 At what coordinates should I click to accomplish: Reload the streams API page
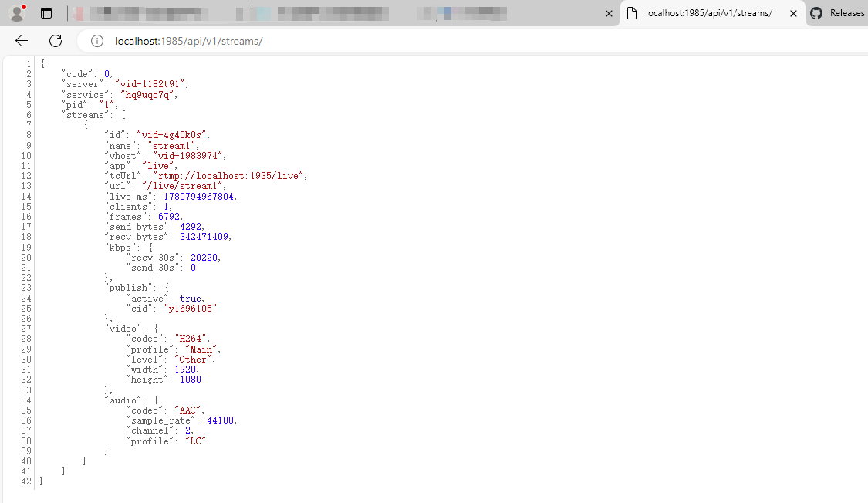[56, 40]
